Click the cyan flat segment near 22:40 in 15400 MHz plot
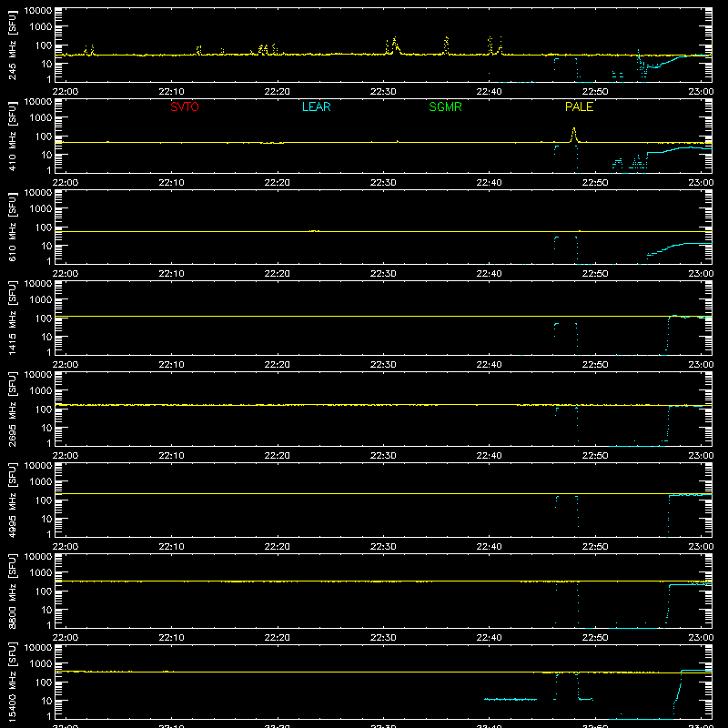The width and height of the screenshot is (728, 728). coord(511,699)
